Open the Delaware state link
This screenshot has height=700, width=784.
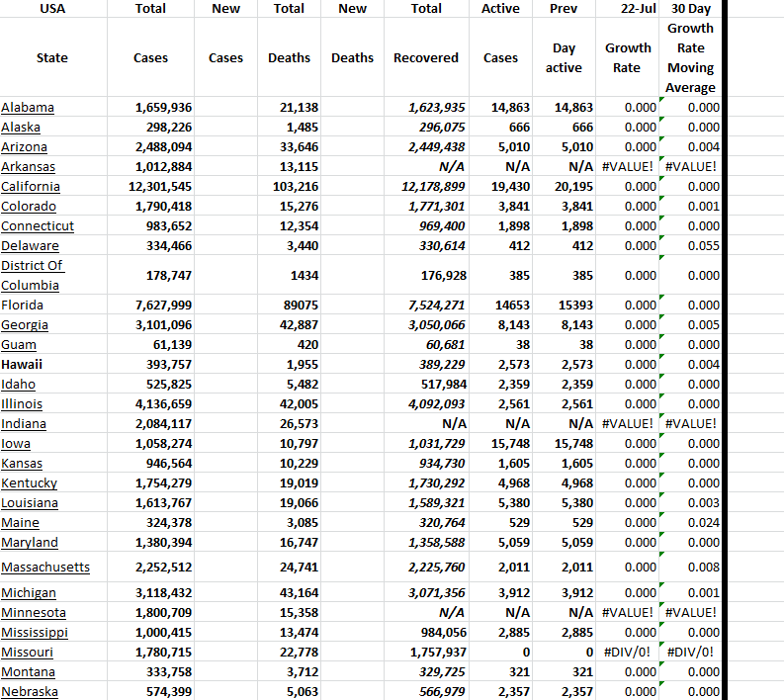[30, 245]
